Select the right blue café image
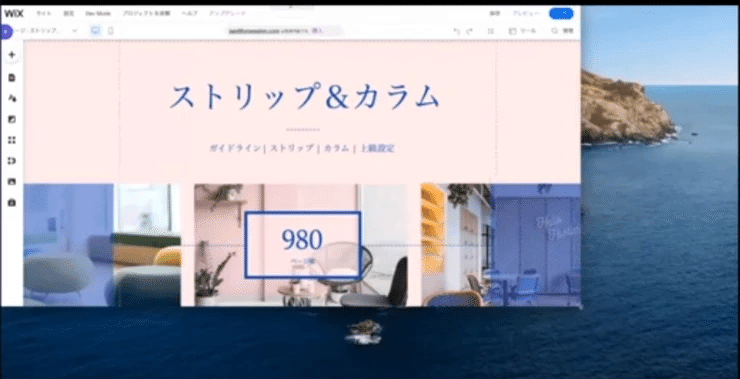 tap(501, 244)
